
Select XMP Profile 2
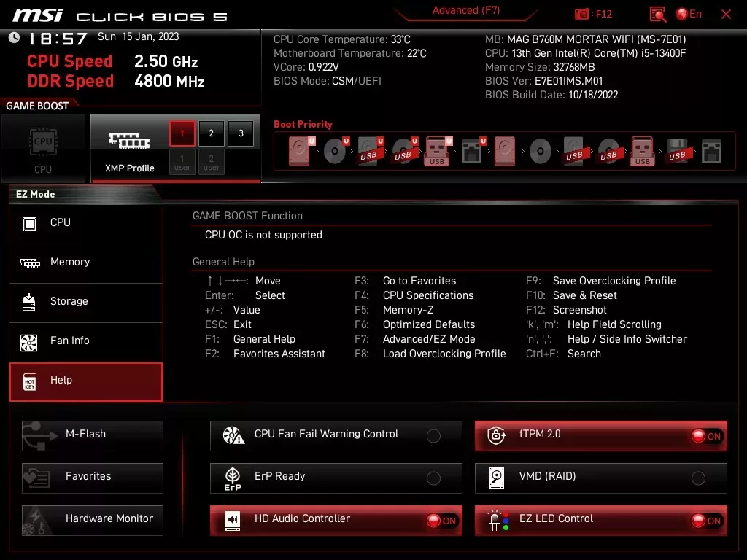pos(211,133)
